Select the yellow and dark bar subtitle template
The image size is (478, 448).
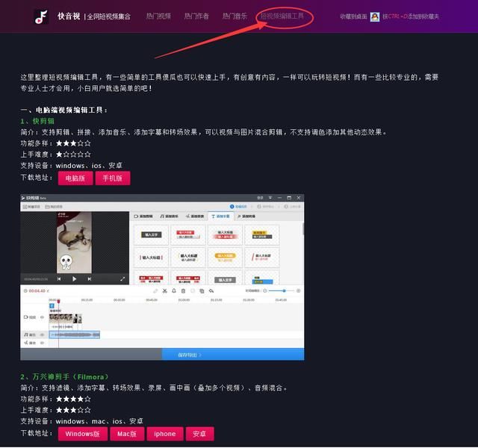(262, 234)
